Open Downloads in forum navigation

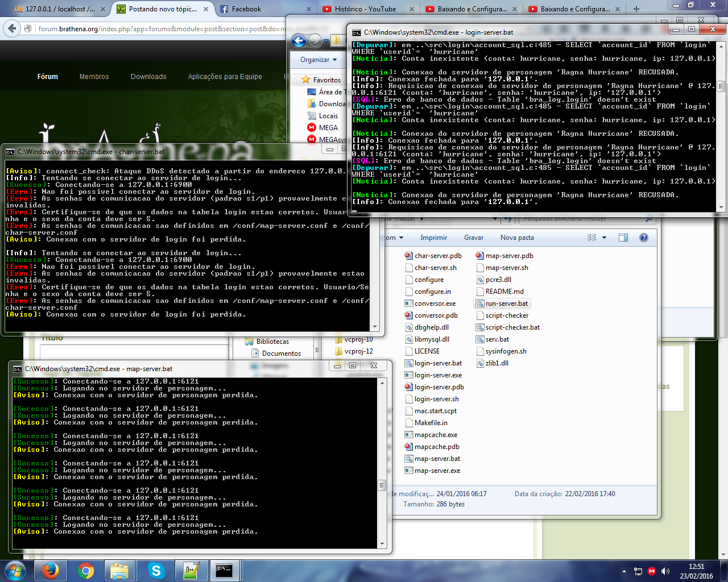coord(148,77)
